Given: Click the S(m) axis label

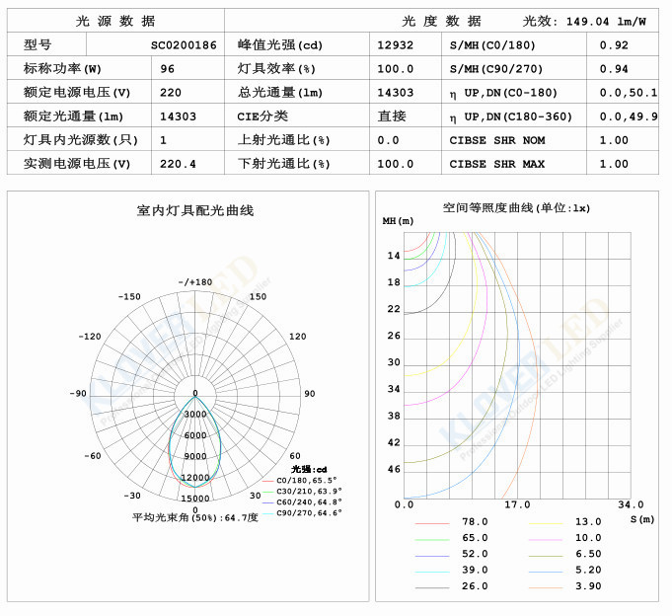Looking at the screenshot, I should [x=642, y=519].
